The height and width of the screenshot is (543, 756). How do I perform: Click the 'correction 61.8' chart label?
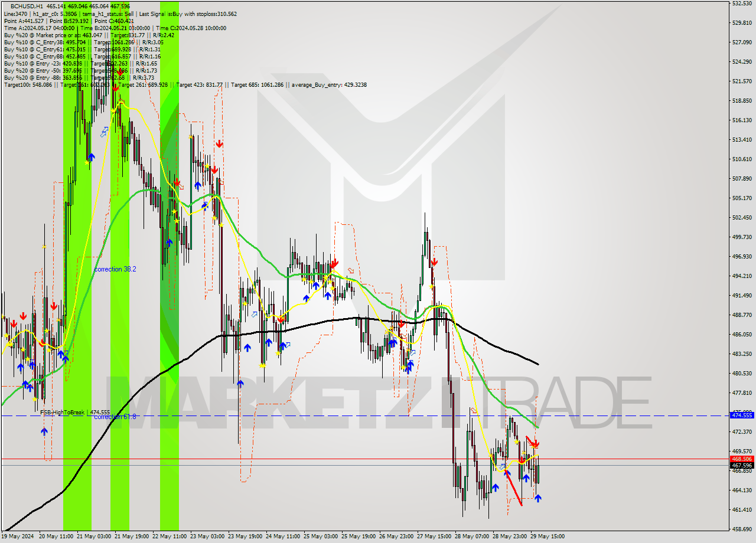[115, 417]
